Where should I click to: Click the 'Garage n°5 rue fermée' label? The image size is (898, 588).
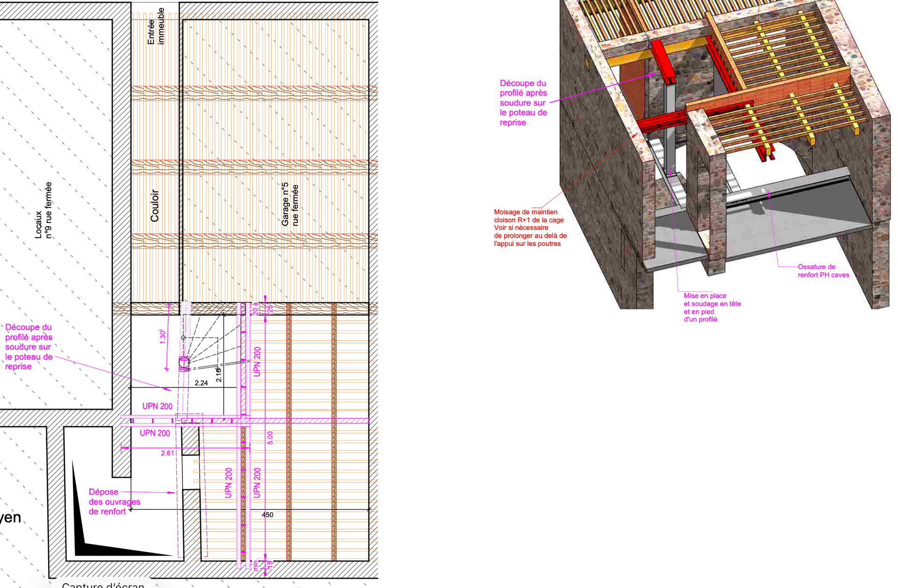pyautogui.click(x=290, y=205)
